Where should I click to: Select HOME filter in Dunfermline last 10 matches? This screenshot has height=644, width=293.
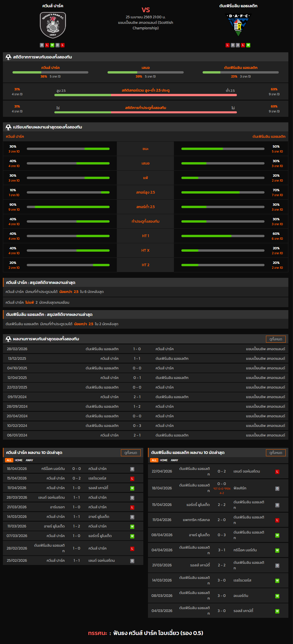(x=164, y=460)
